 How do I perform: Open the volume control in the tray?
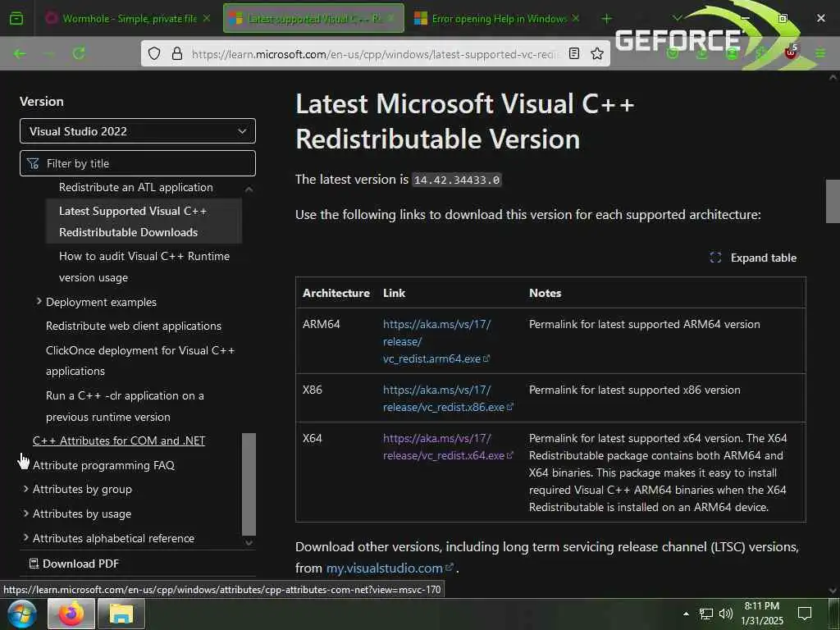tap(726, 614)
